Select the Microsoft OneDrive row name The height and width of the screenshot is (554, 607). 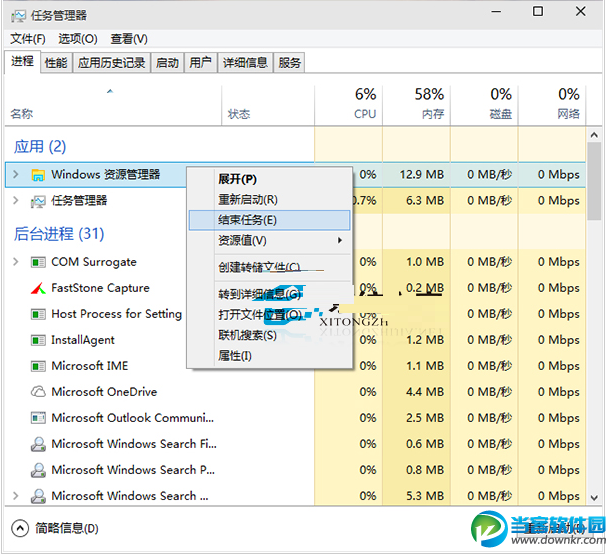coord(104,392)
